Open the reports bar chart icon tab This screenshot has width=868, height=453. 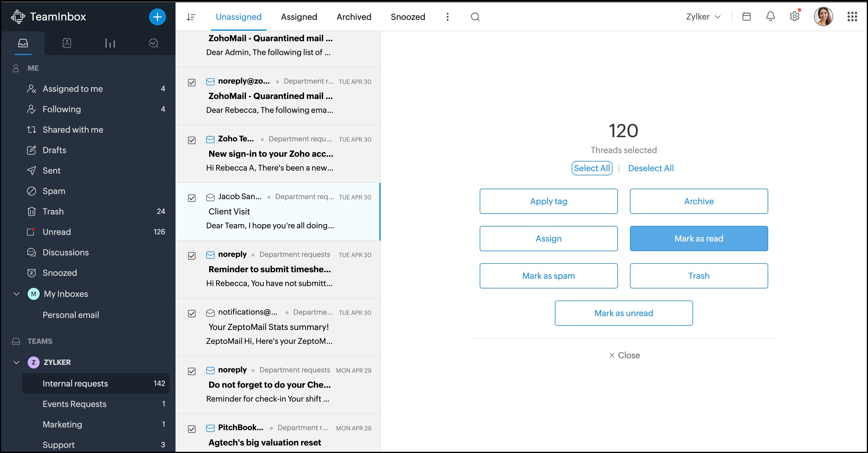[x=110, y=43]
